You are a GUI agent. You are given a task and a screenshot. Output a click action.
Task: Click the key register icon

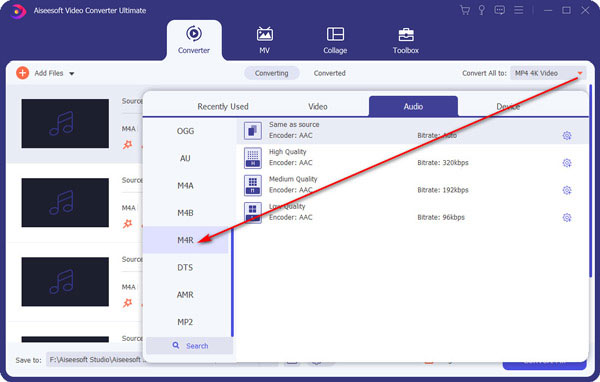(482, 10)
